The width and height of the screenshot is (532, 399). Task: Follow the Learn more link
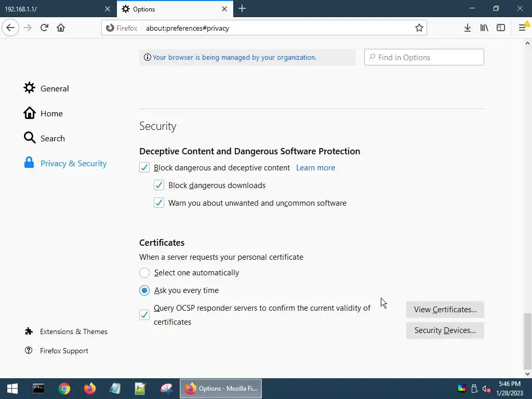(x=315, y=168)
